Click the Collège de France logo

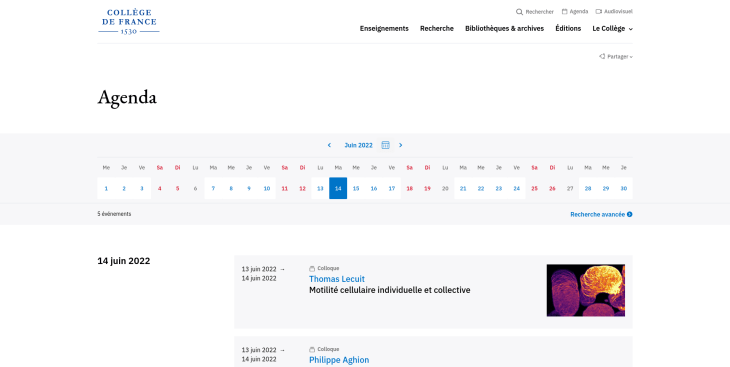tap(128, 21)
